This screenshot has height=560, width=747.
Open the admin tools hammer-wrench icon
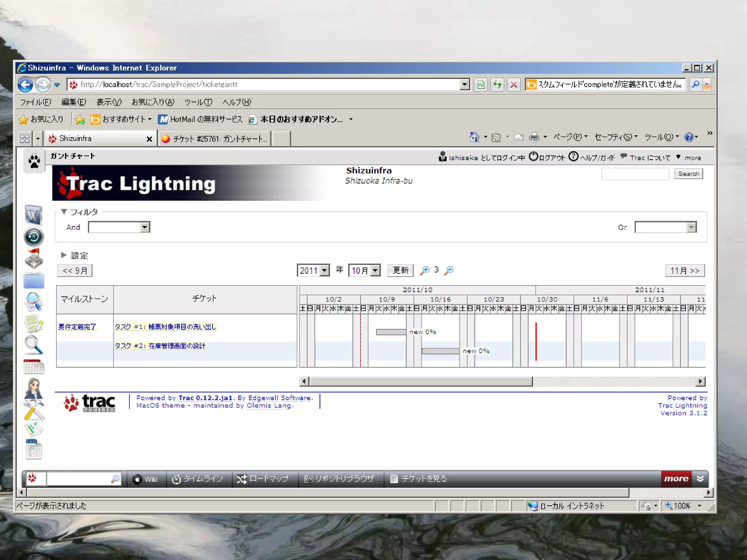(34, 409)
